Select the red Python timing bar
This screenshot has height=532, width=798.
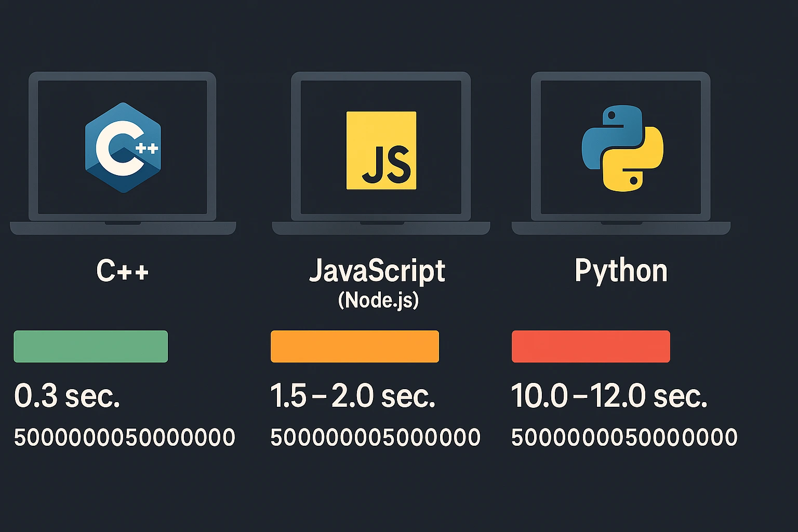591,346
